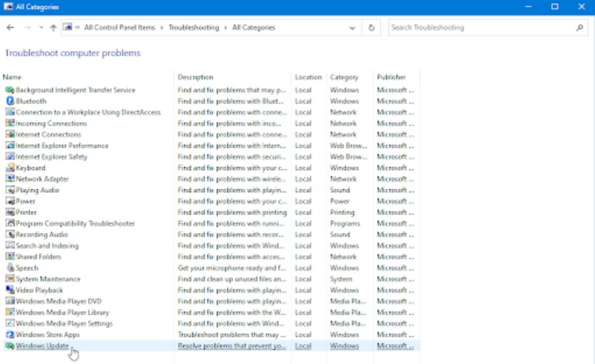The height and width of the screenshot is (364, 595).
Task: Go up one level with Up arrow
Action: tap(53, 27)
